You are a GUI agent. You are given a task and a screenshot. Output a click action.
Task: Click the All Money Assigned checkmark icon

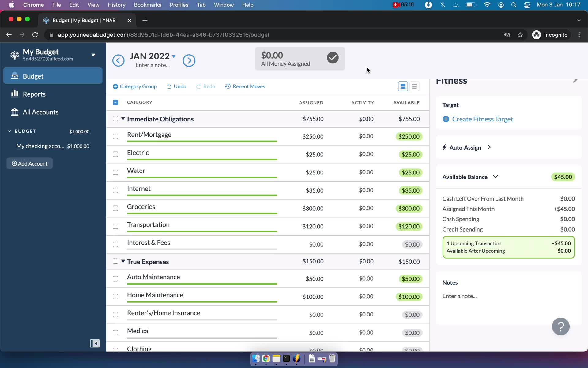pyautogui.click(x=333, y=57)
